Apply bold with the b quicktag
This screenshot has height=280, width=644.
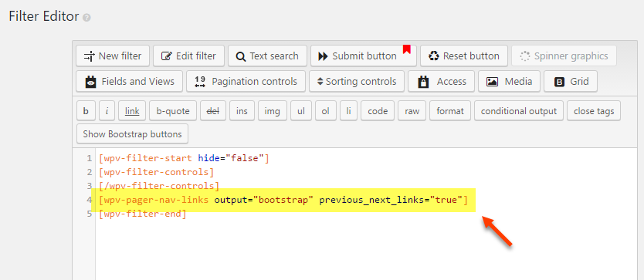86,111
